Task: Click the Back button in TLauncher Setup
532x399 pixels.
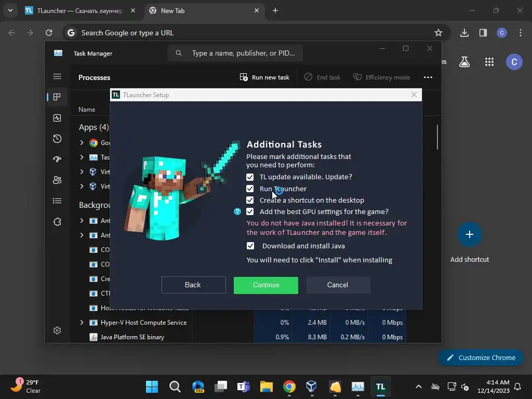Action: (193, 285)
